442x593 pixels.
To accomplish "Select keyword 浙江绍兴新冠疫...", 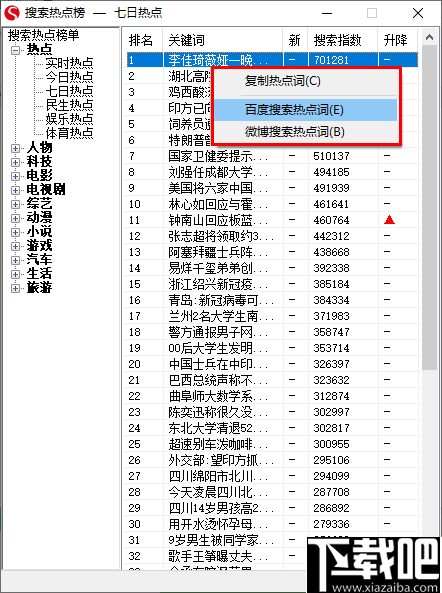I will coord(218,284).
